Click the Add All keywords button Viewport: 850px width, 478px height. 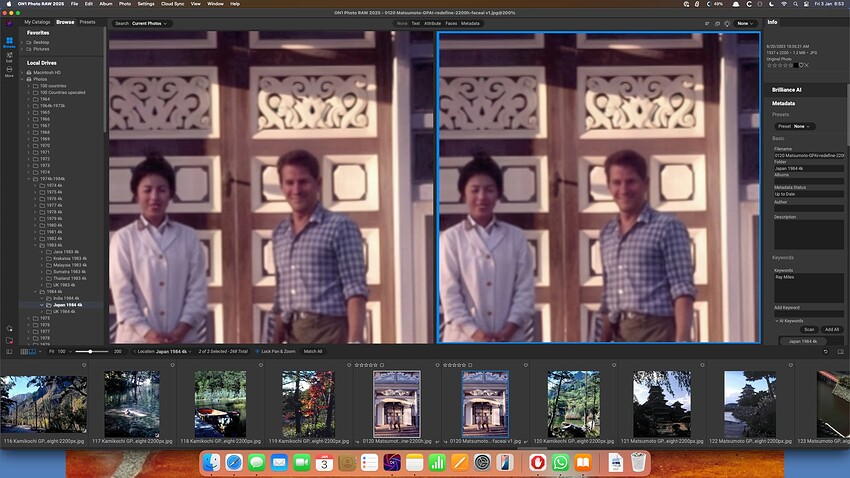(x=832, y=330)
